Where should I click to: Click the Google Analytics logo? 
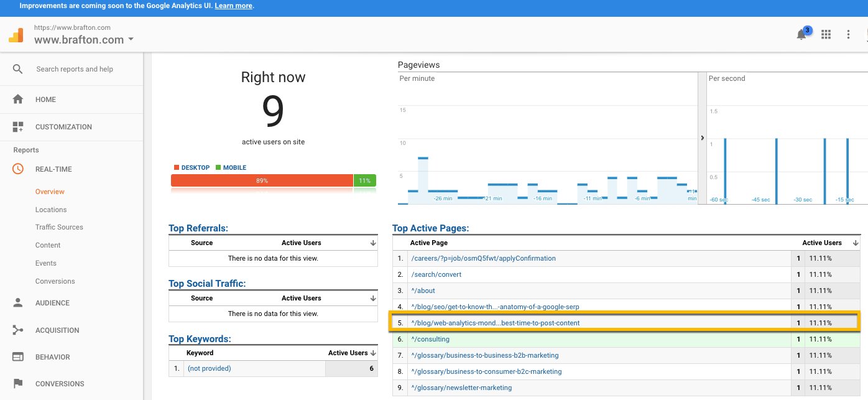click(x=16, y=35)
